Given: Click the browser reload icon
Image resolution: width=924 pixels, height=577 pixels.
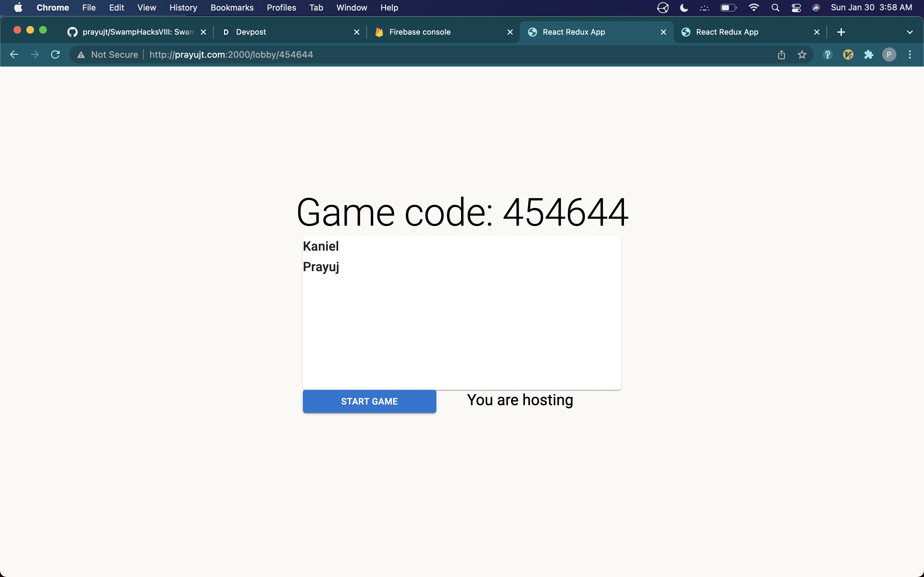Looking at the screenshot, I should pos(56,54).
